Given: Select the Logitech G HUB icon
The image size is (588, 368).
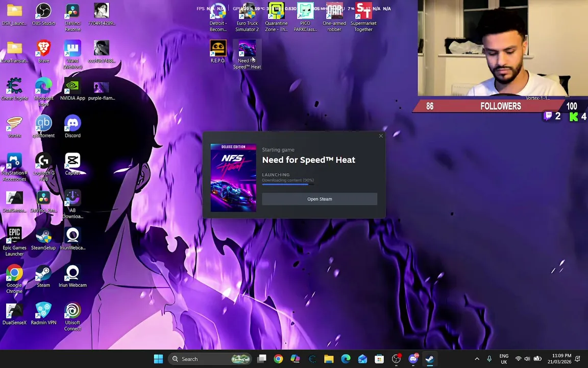Looking at the screenshot, I should 43,167.
